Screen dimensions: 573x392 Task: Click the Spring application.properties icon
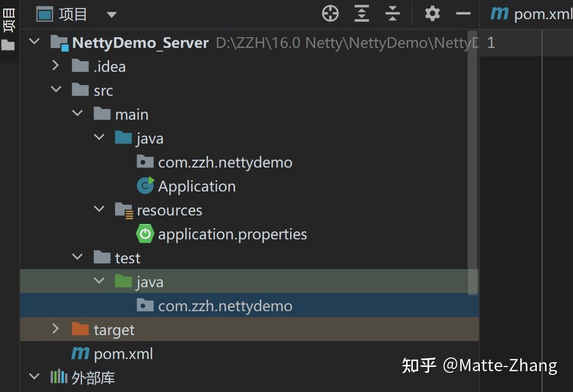click(x=145, y=234)
